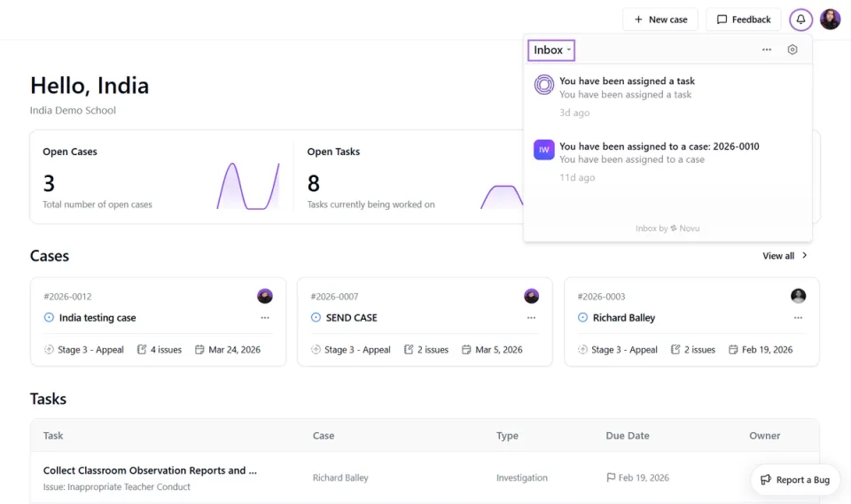Click stage icon on SEND CASE card

(x=316, y=350)
